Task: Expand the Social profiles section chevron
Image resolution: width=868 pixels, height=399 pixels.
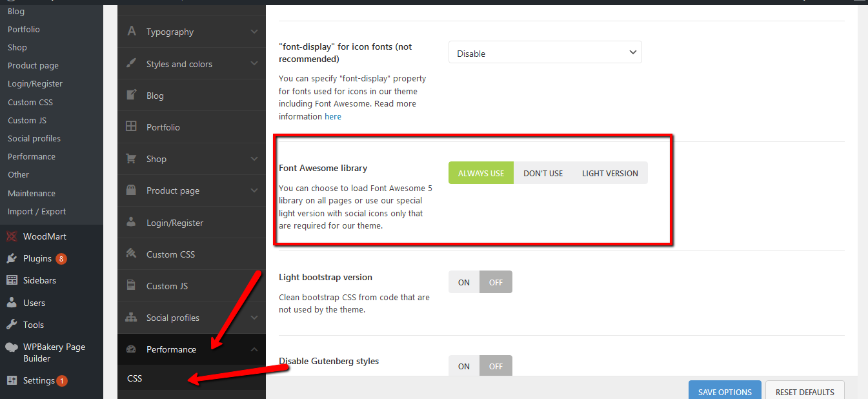Action: coord(254,318)
